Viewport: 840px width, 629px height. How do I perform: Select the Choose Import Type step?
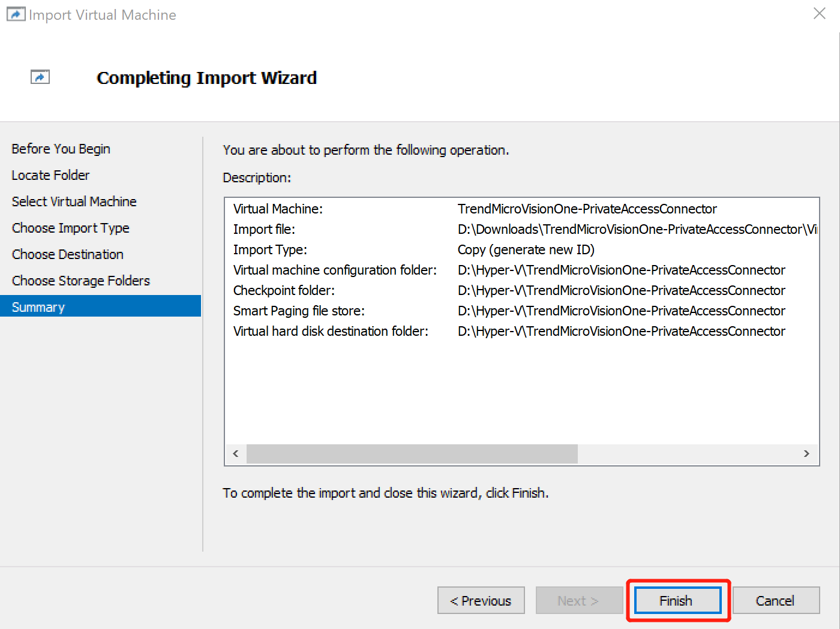click(x=70, y=228)
